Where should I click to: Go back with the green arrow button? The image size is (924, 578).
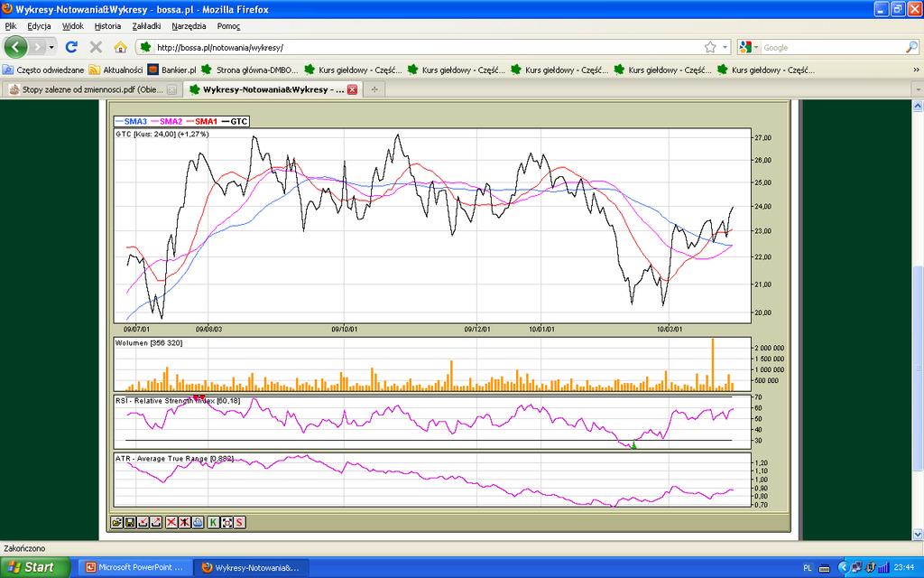coord(16,47)
